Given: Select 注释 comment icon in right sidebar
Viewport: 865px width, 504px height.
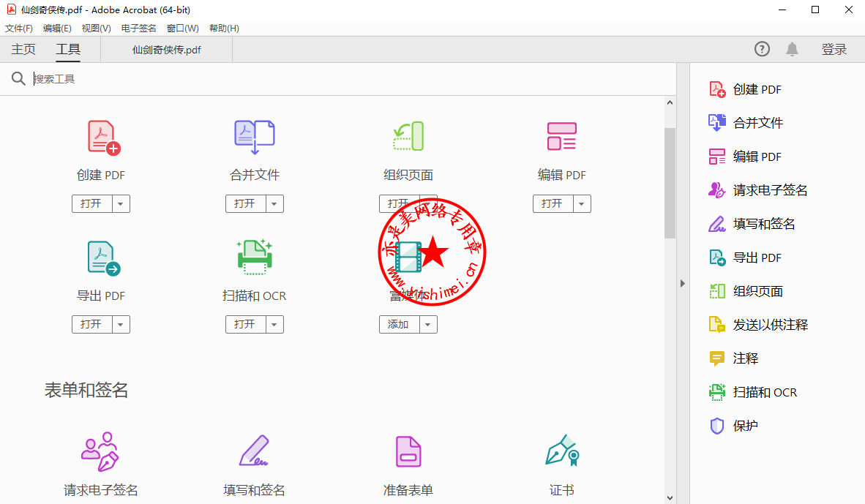Looking at the screenshot, I should point(716,358).
